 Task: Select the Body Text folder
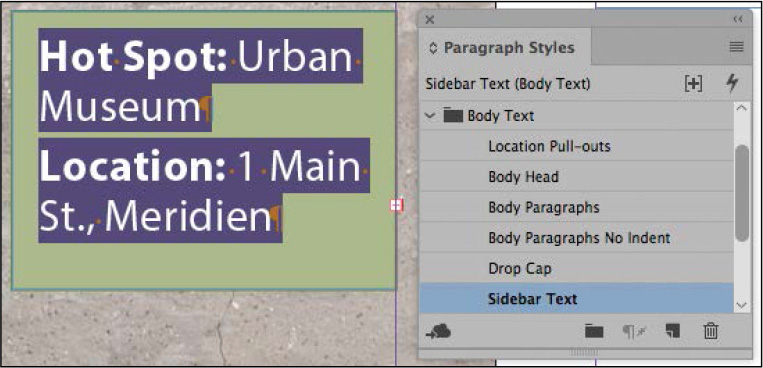click(577, 116)
